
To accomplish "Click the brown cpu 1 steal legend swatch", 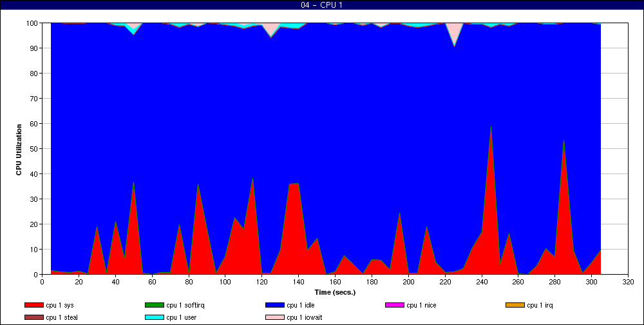I will tap(33, 318).
